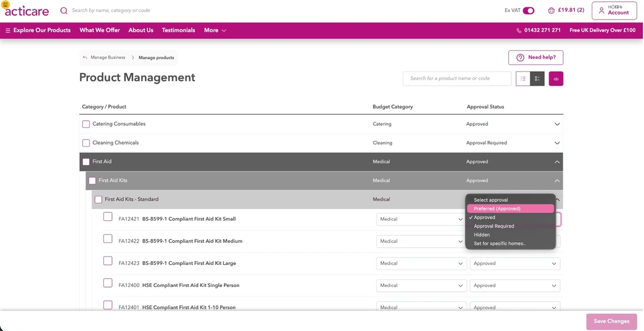The height and width of the screenshot is (331, 644).
Task: Open budget category dropdown for FA12421
Action: (x=421, y=219)
